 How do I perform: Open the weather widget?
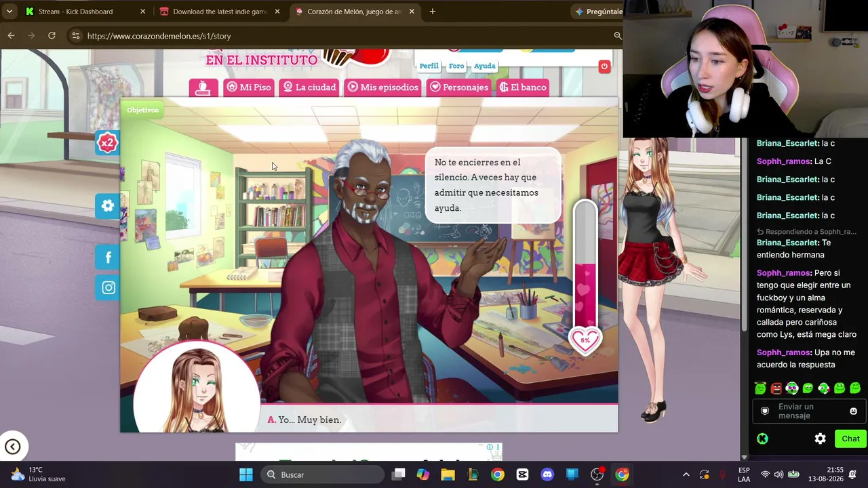pos(39,474)
